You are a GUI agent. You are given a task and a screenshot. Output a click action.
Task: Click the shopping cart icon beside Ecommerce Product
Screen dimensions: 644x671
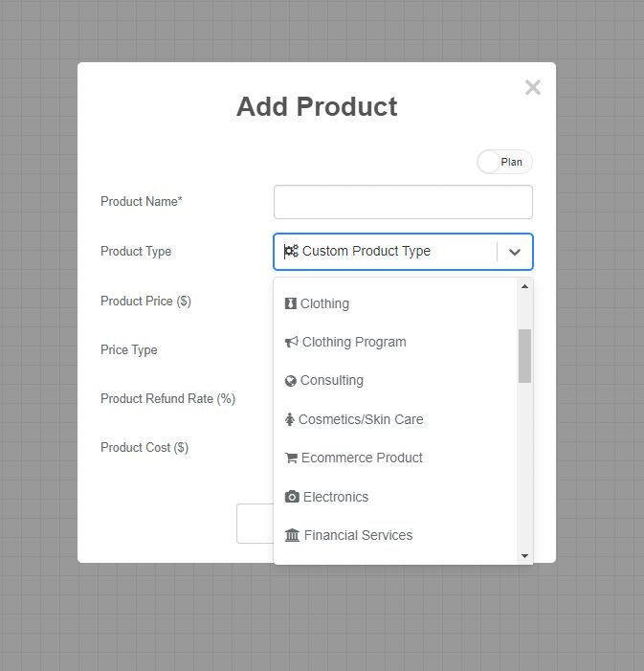pos(292,458)
